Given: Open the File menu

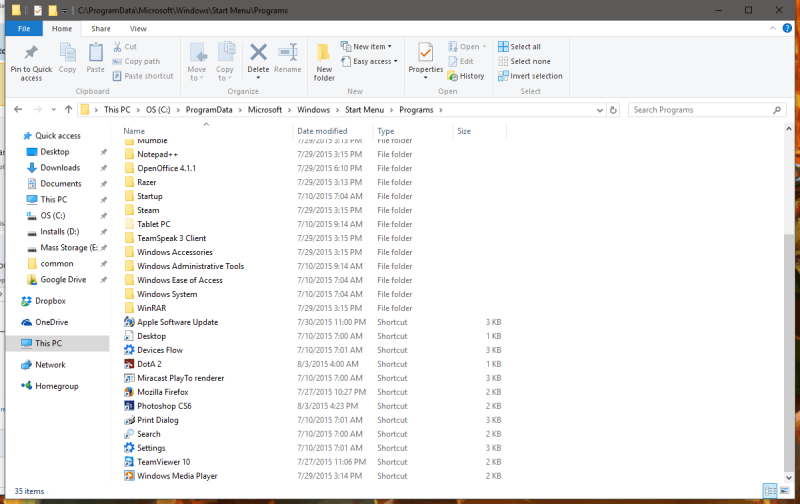Looking at the screenshot, I should click(x=24, y=29).
